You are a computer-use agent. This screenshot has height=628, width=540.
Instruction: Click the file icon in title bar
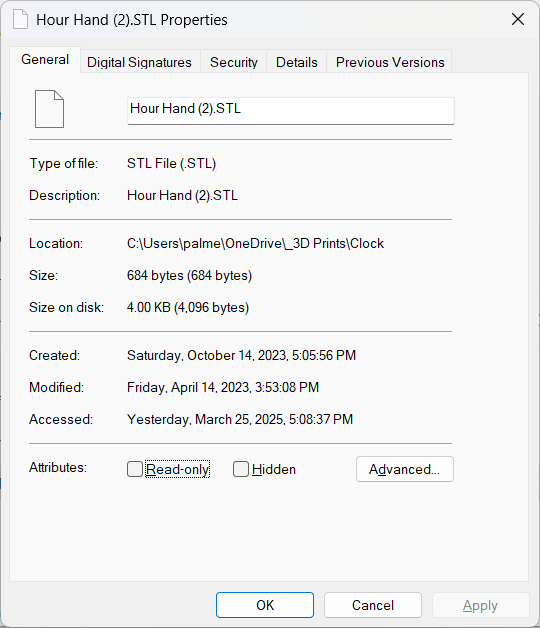[x=20, y=19]
